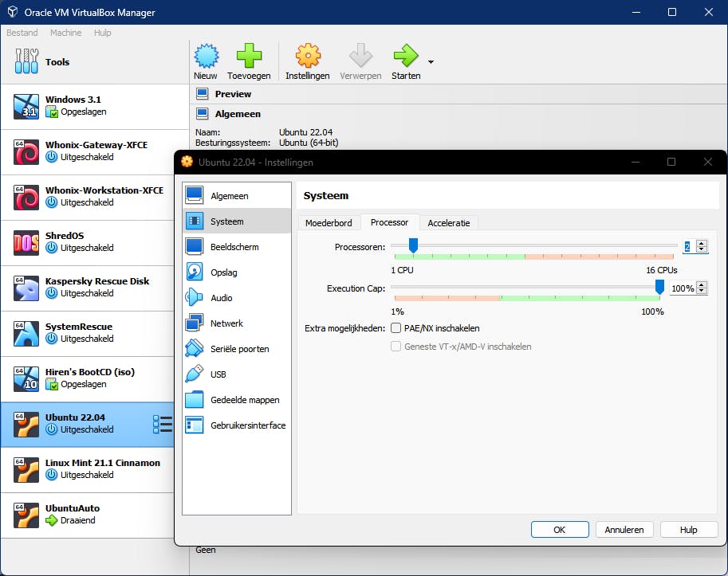Click the Nieuw toolbar icon
This screenshot has width=728, height=576.
coord(206,56)
